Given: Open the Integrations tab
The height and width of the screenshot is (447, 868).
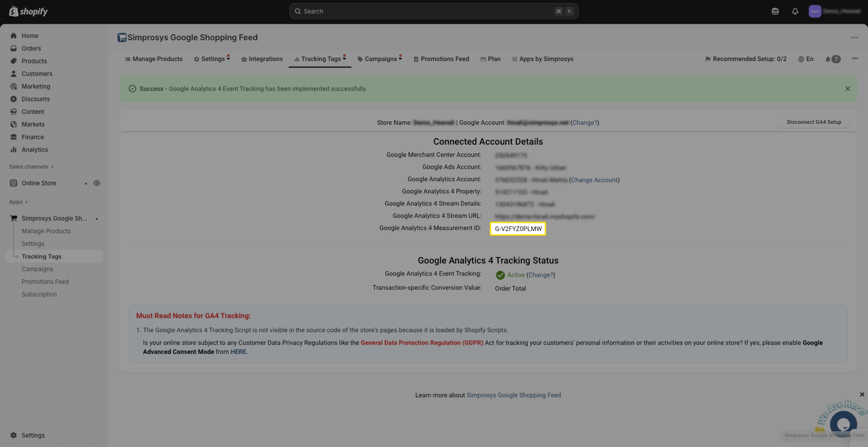Looking at the screenshot, I should pos(262,59).
